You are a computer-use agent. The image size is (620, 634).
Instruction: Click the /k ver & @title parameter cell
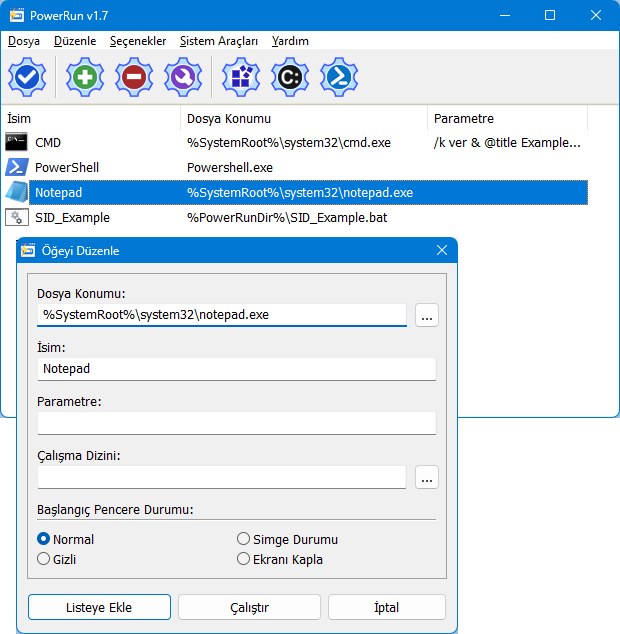pyautogui.click(x=507, y=142)
